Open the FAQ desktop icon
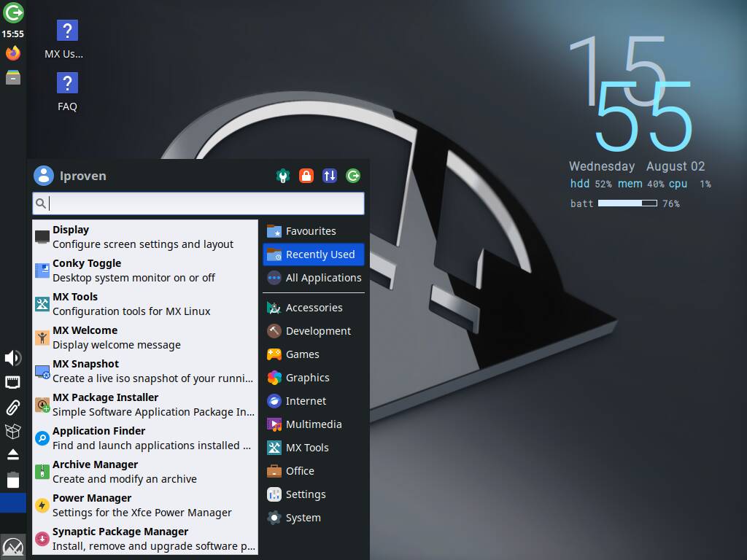The height and width of the screenshot is (560, 747). [x=66, y=92]
